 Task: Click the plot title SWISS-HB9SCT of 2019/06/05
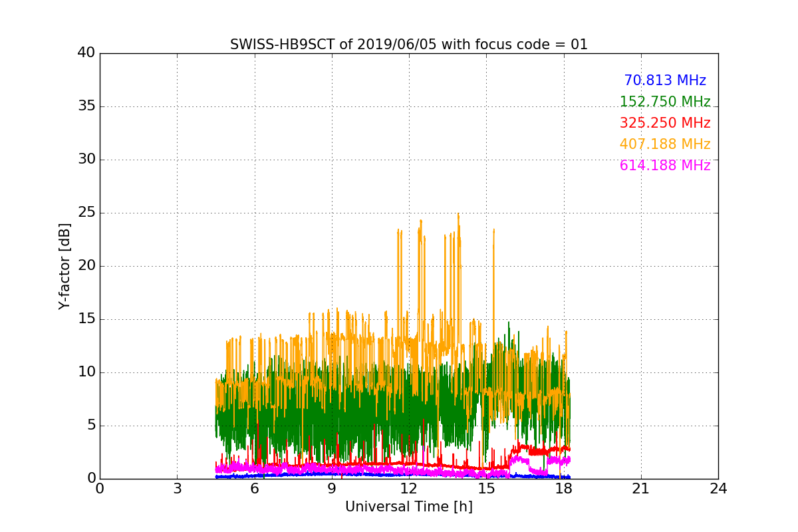409,45
